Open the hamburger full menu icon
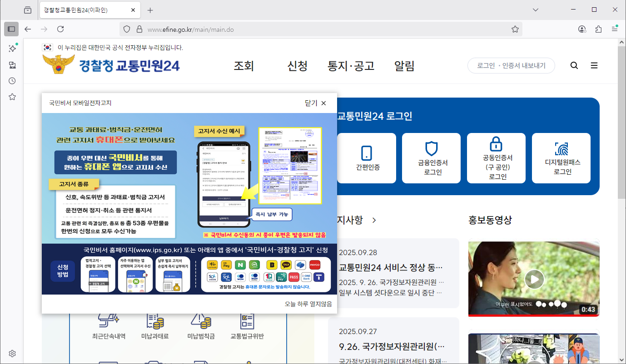The width and height of the screenshot is (626, 364). [x=594, y=65]
